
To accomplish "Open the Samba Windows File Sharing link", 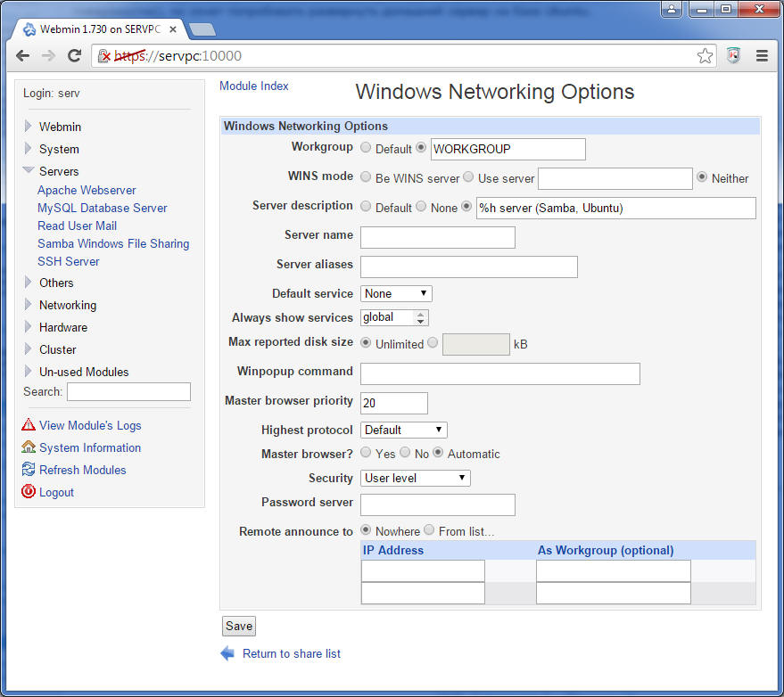I will click(113, 243).
